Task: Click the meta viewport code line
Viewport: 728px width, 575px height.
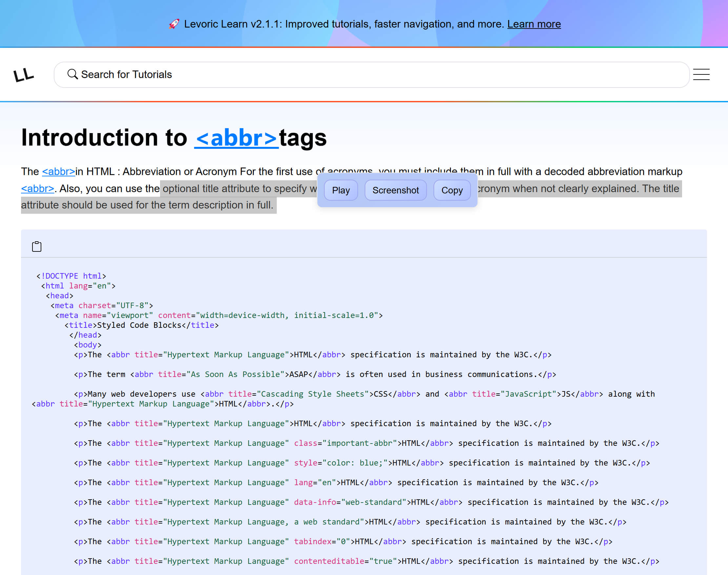Action: tap(219, 315)
